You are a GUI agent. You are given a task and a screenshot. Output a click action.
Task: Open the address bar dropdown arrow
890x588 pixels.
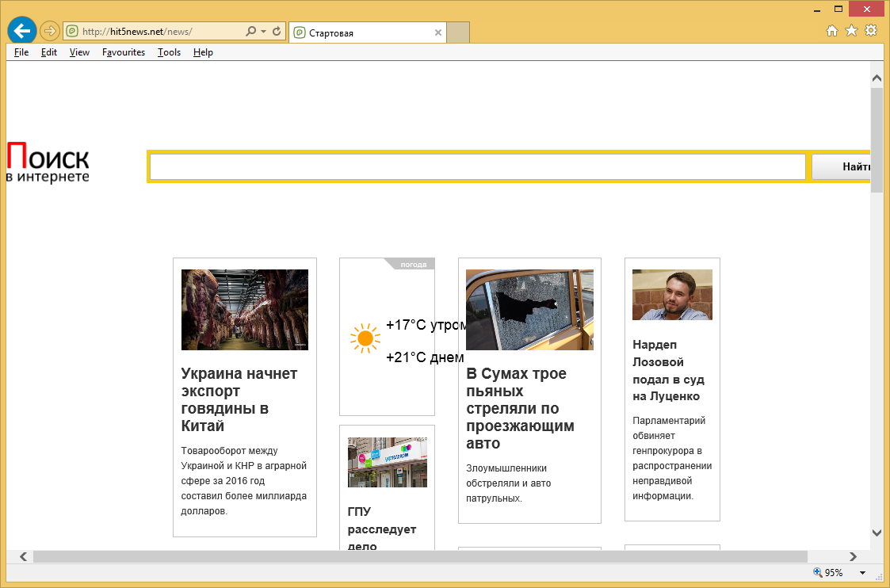pyautogui.click(x=263, y=32)
